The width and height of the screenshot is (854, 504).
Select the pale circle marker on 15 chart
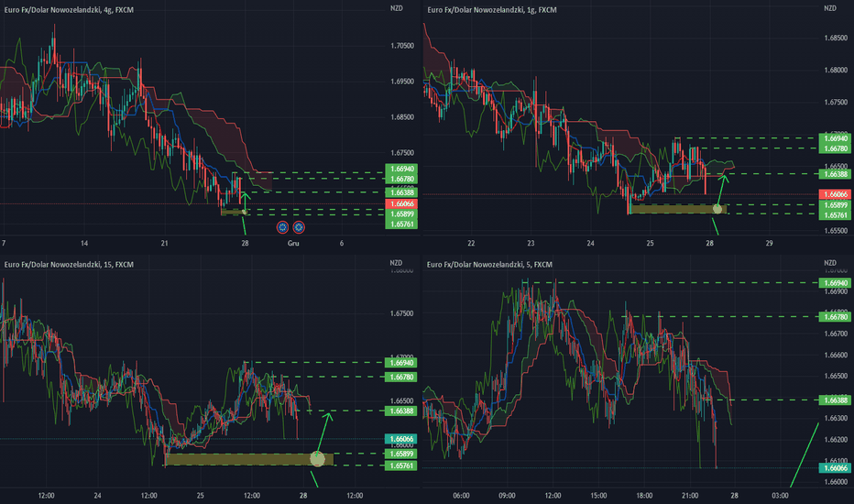(x=318, y=459)
